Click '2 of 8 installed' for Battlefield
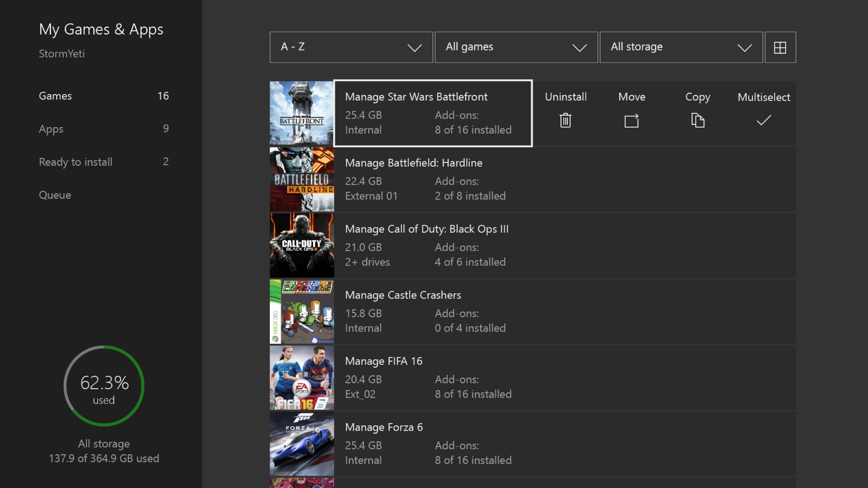 [470, 196]
